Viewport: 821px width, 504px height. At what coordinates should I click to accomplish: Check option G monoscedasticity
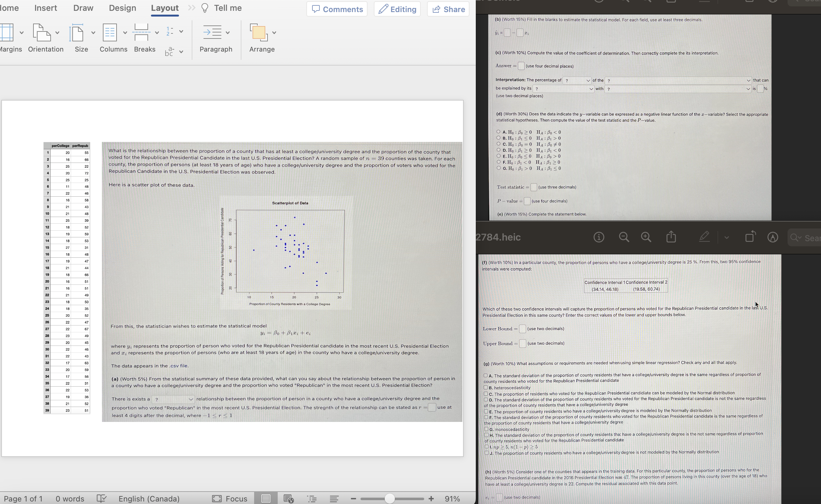[x=486, y=429]
